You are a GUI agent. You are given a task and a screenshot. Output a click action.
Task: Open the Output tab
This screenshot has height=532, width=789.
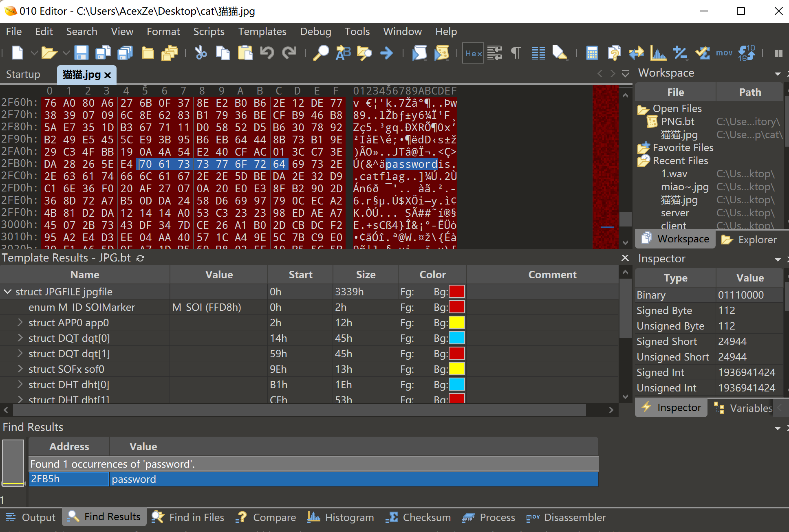[x=31, y=517]
